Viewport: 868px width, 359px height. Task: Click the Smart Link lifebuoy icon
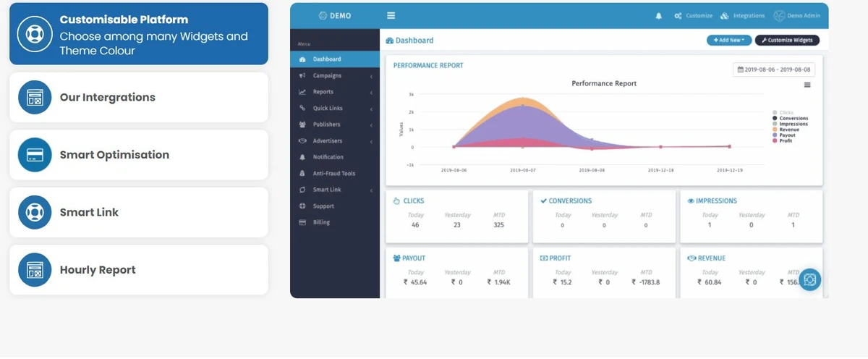tap(35, 212)
